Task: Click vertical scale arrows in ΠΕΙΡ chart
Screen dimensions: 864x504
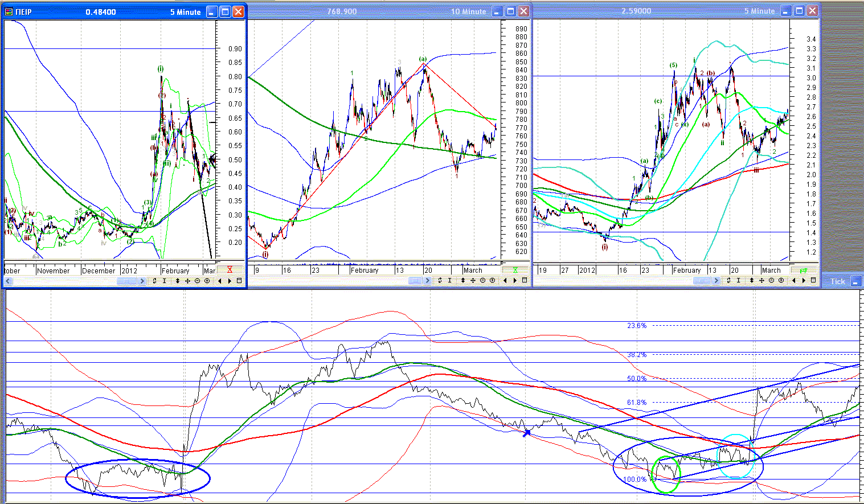Action: point(178,281)
